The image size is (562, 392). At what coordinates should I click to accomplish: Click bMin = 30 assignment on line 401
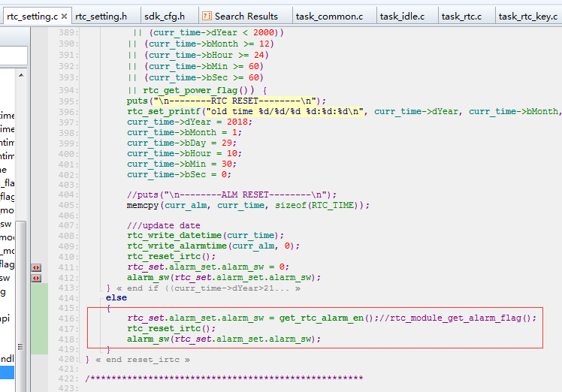coord(182,164)
